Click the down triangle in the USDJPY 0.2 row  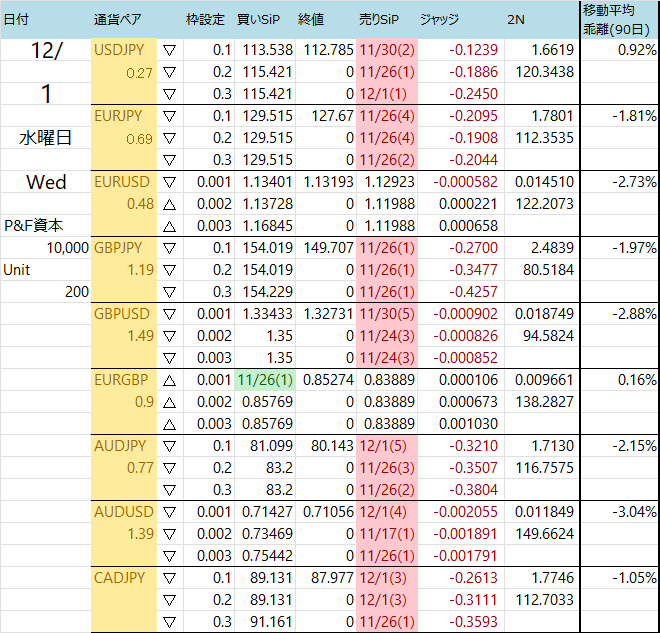pos(169,73)
